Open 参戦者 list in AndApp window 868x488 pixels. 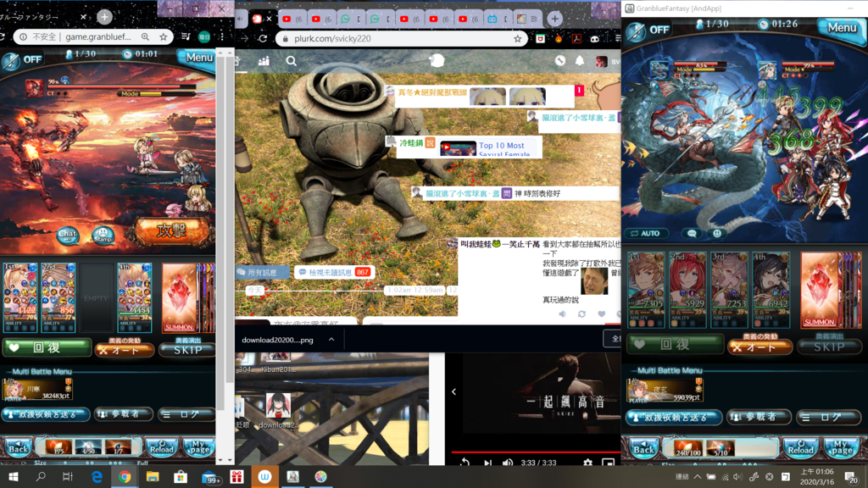pos(759,417)
